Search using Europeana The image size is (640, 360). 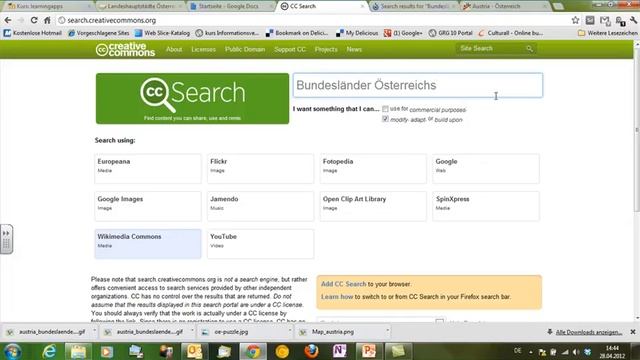(148, 169)
